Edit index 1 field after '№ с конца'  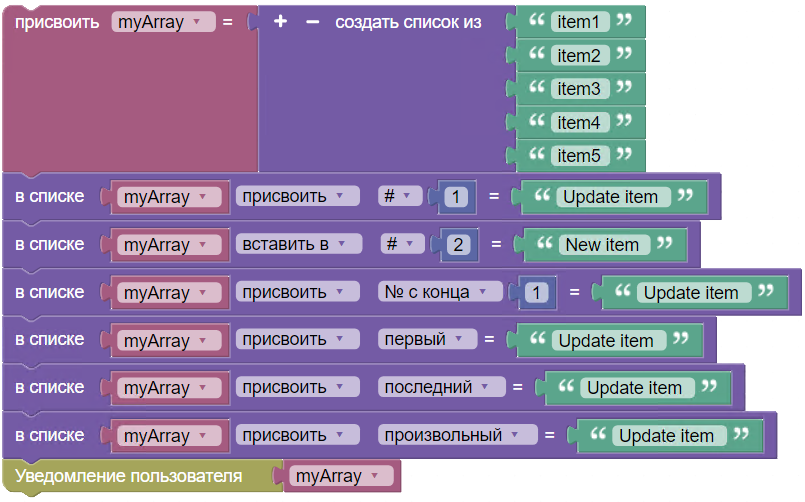(x=536, y=293)
